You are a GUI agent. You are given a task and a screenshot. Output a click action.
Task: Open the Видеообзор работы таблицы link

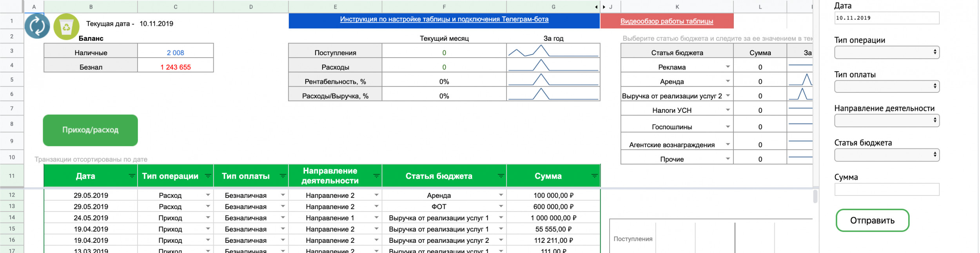pyautogui.click(x=666, y=21)
